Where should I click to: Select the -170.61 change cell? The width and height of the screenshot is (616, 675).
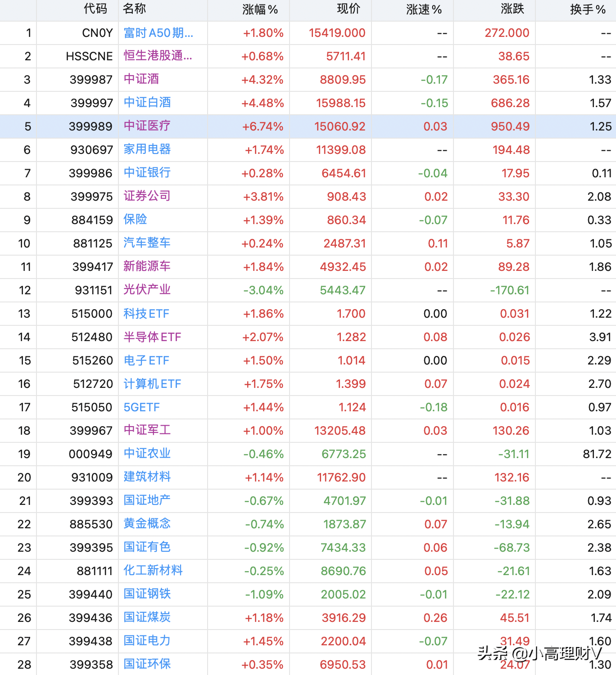click(510, 290)
